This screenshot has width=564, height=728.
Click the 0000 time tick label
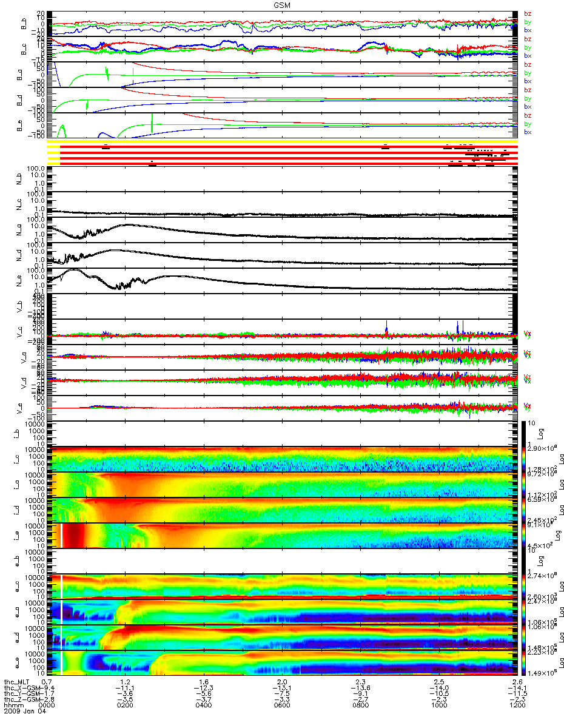[x=46, y=706]
